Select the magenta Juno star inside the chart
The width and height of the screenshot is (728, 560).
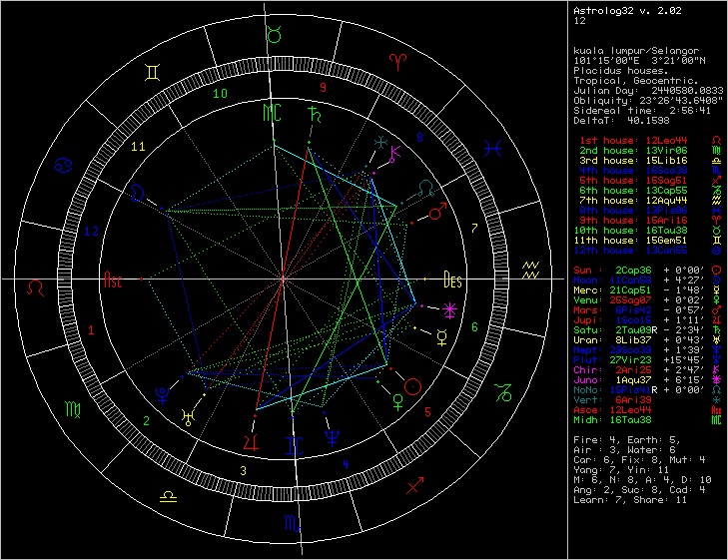451,307
